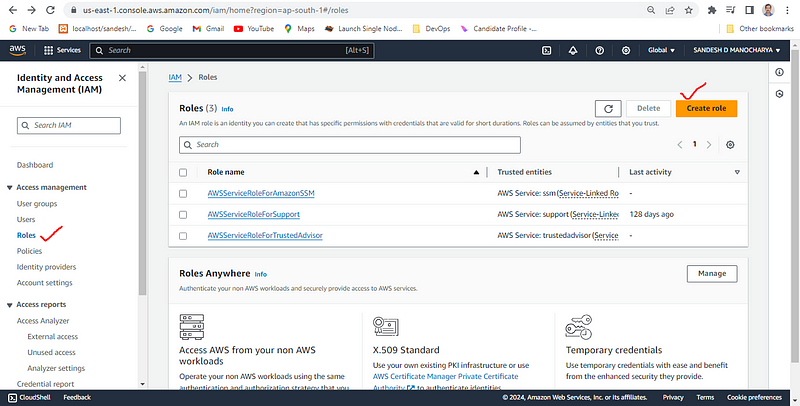Open the Services grid menu
This screenshot has height=406, width=800.
click(x=62, y=50)
